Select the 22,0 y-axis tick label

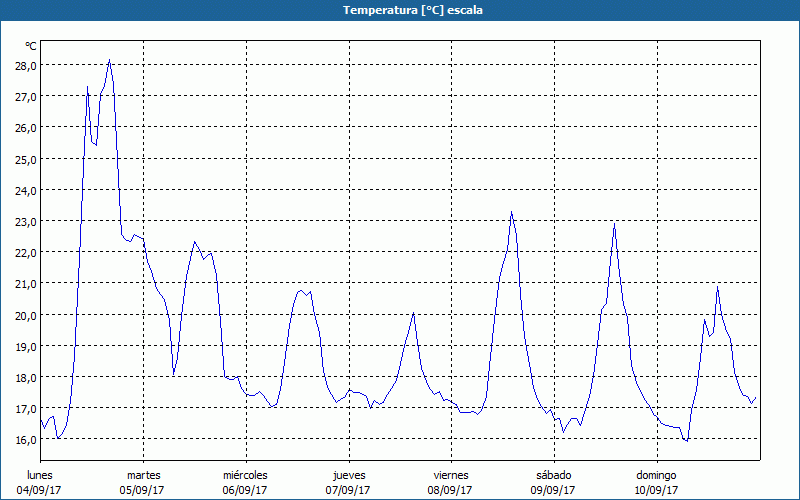point(25,252)
